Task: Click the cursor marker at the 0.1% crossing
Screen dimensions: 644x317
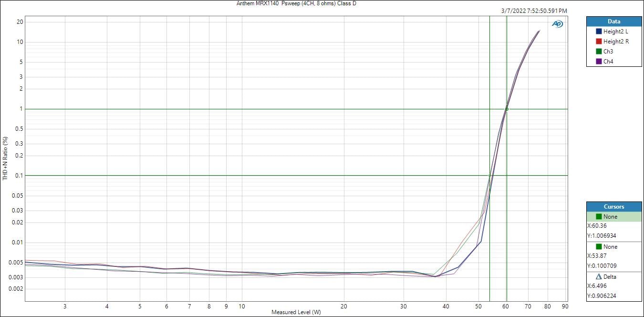Action: [489, 176]
